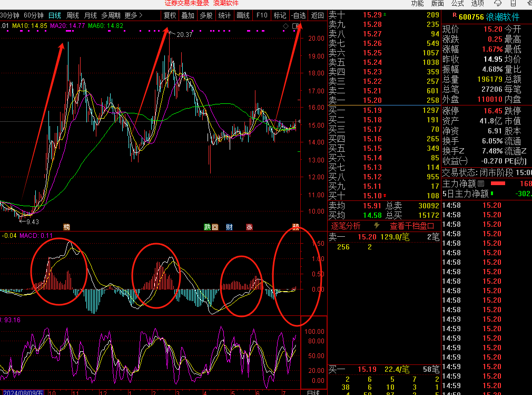
Task: Open F10 company info
Action: [x=262, y=15]
